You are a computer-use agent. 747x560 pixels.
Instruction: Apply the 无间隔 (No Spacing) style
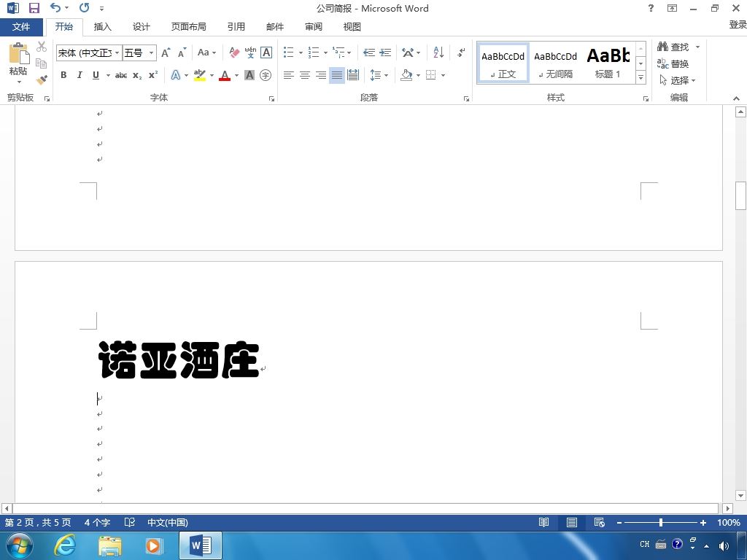(555, 63)
